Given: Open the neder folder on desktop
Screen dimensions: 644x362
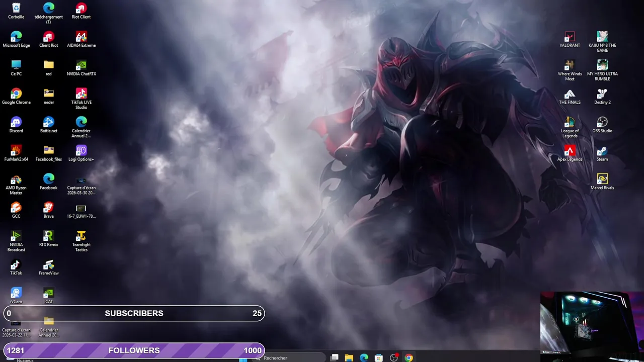Looking at the screenshot, I should [x=49, y=94].
